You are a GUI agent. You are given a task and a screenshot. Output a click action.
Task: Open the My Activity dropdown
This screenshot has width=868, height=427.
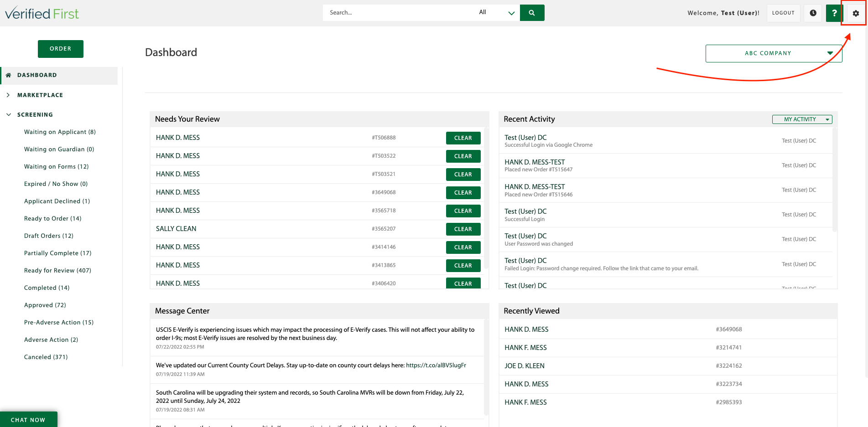pyautogui.click(x=802, y=119)
